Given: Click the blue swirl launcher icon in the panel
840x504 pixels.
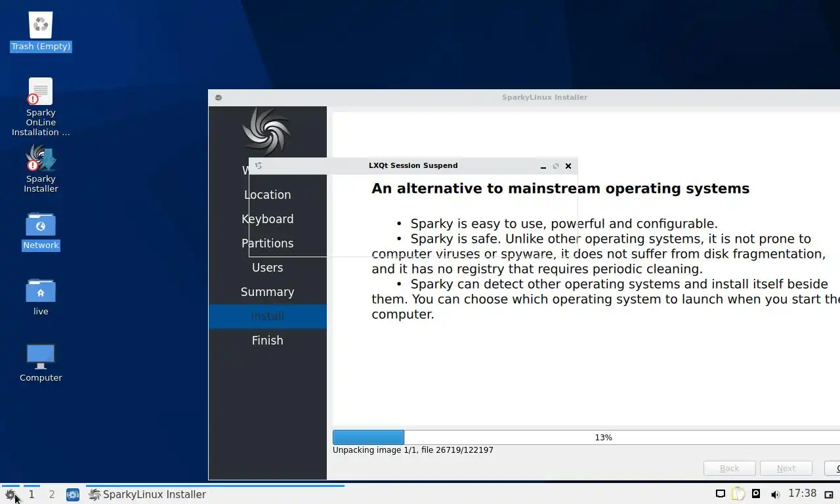Looking at the screenshot, I should (73, 494).
